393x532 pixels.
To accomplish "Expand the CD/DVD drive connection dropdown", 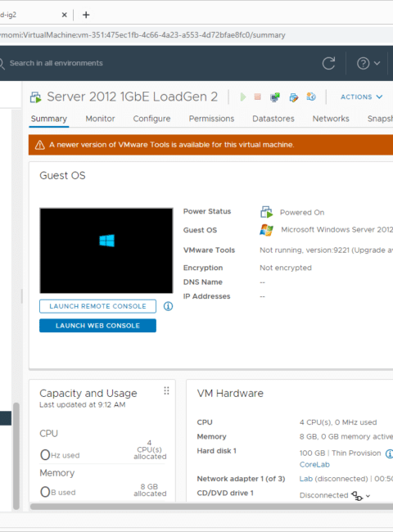I will pyautogui.click(x=368, y=496).
